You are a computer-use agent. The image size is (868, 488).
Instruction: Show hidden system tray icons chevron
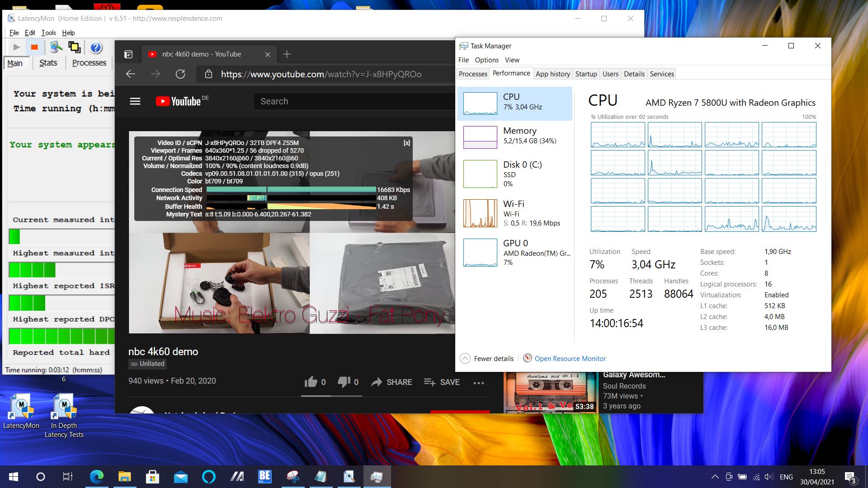click(x=715, y=477)
